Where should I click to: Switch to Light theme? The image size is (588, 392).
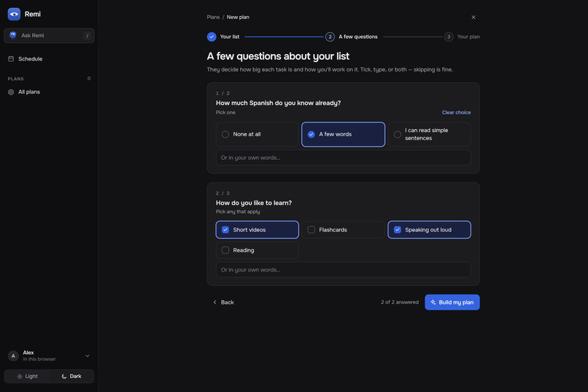[27, 376]
